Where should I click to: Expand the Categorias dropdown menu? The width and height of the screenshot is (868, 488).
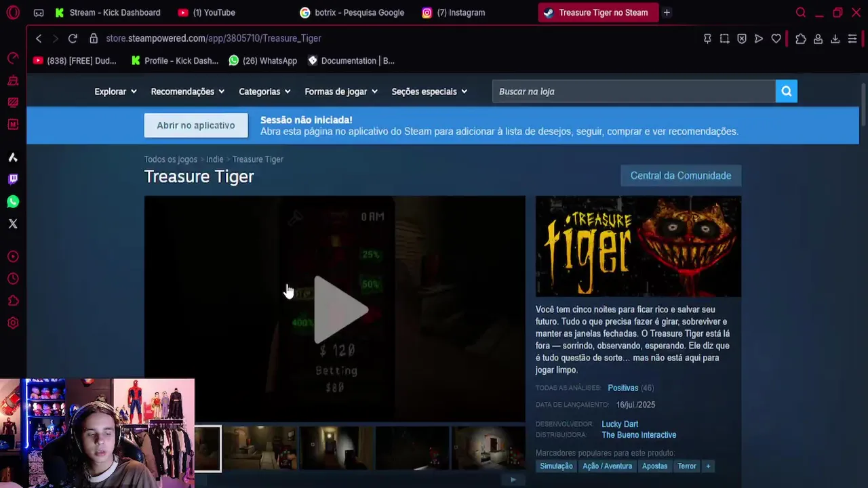[x=264, y=91]
